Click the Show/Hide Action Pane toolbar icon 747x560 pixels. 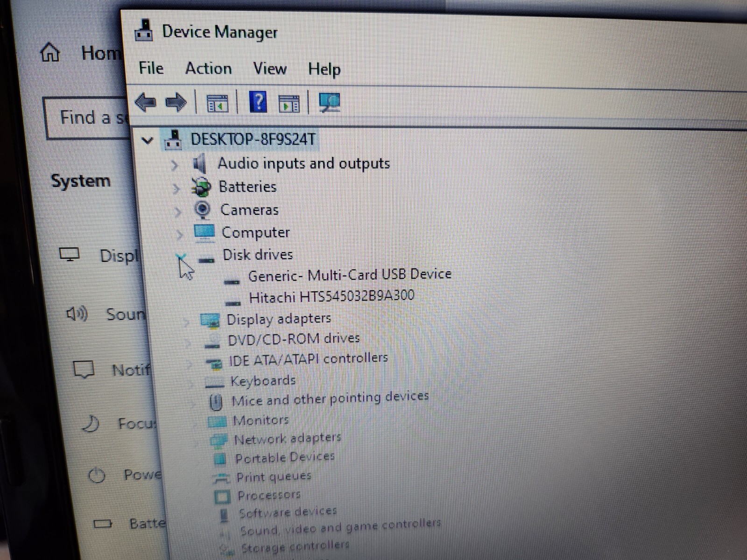click(289, 103)
